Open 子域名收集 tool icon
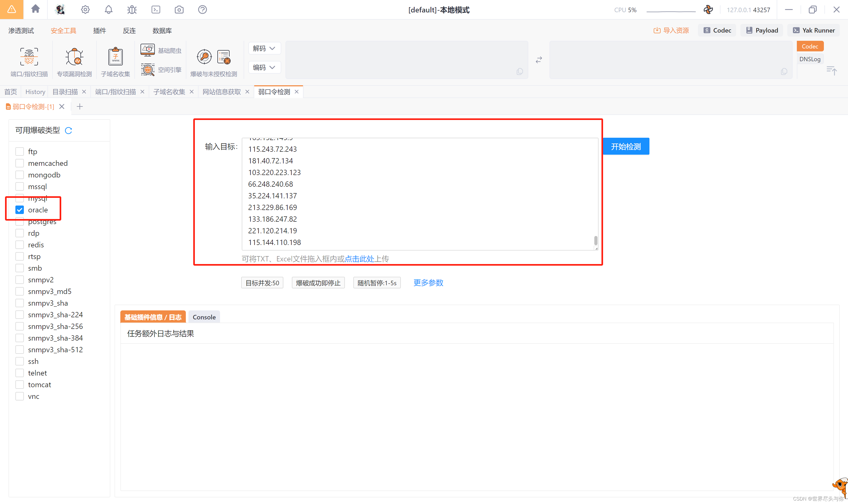 coord(116,56)
